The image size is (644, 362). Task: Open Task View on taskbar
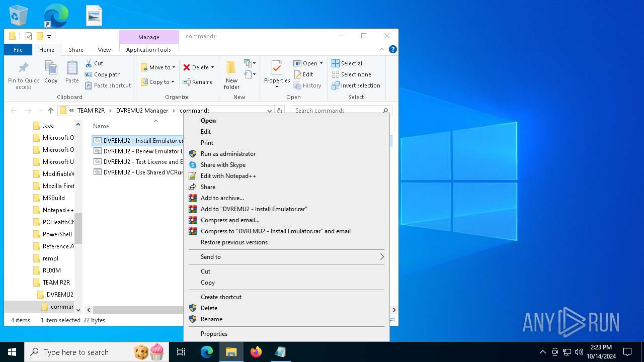click(x=181, y=352)
